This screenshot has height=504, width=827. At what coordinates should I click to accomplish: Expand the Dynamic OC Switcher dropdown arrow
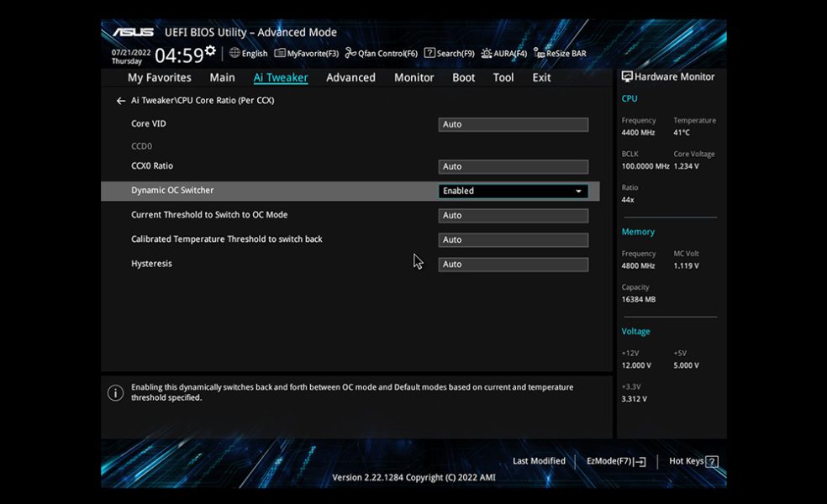[x=578, y=191]
